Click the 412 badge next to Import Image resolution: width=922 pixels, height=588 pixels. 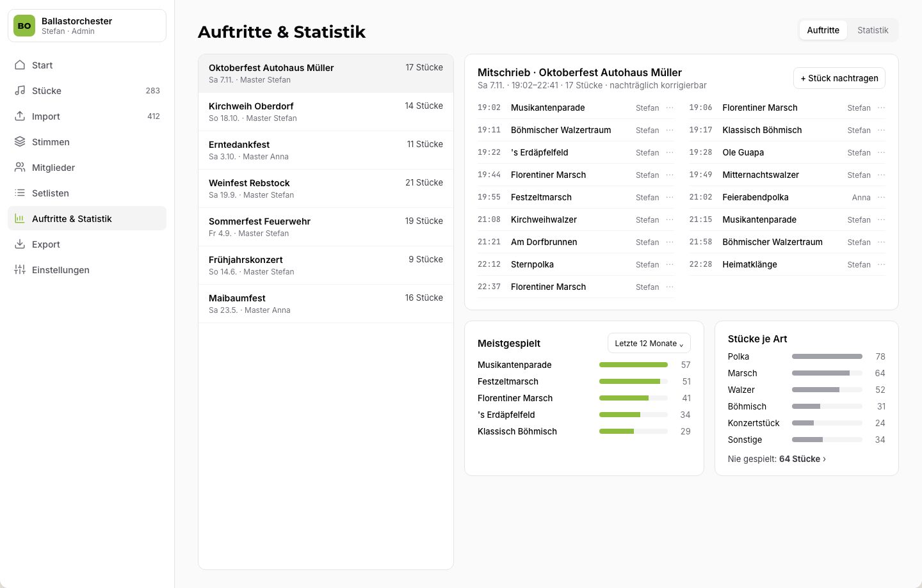point(154,116)
